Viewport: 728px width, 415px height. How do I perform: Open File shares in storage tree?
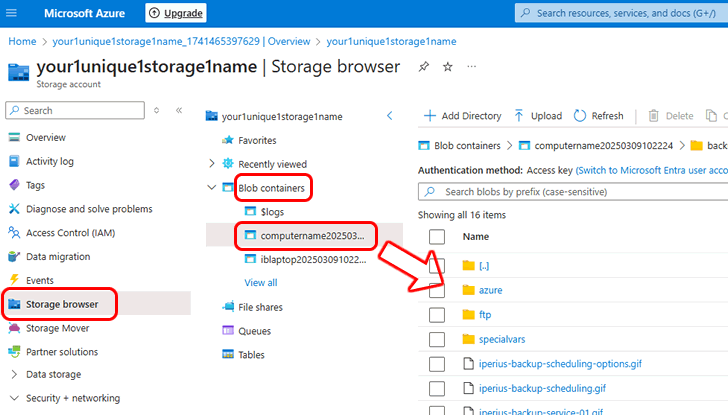point(260,306)
